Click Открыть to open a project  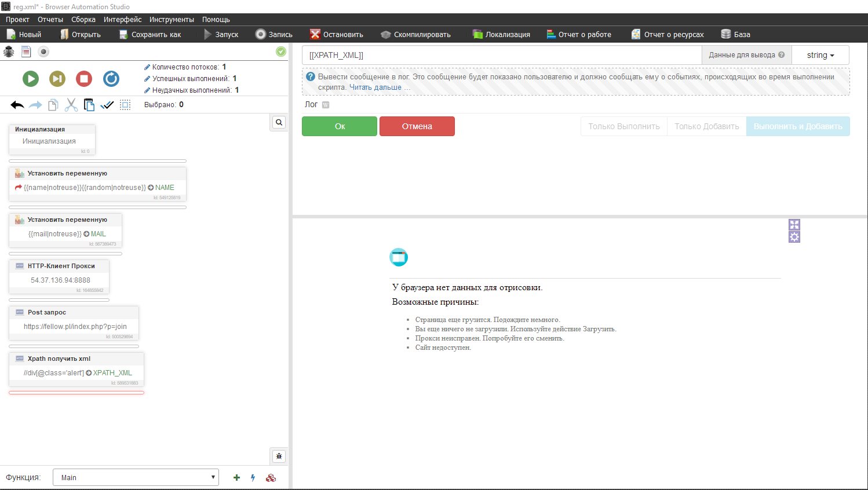point(81,34)
